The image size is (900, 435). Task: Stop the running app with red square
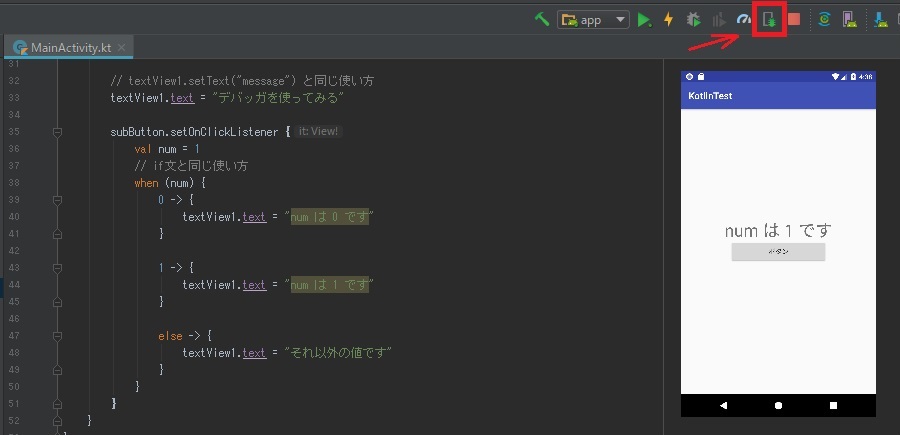click(x=794, y=20)
